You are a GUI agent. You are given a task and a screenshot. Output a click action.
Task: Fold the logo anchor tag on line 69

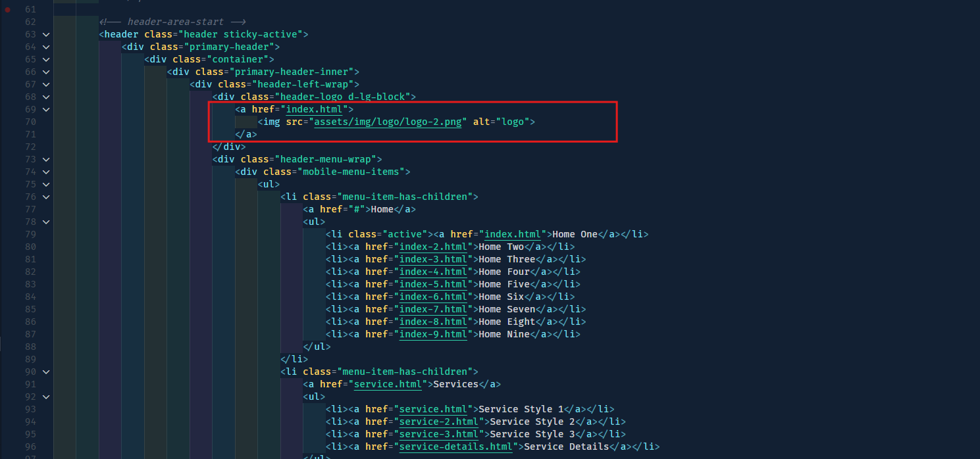(x=45, y=109)
